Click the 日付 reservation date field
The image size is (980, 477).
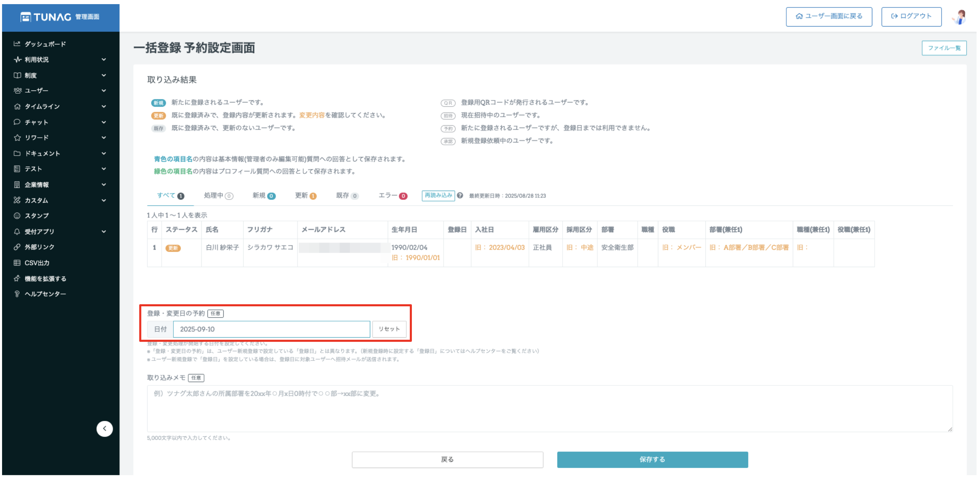click(x=271, y=329)
